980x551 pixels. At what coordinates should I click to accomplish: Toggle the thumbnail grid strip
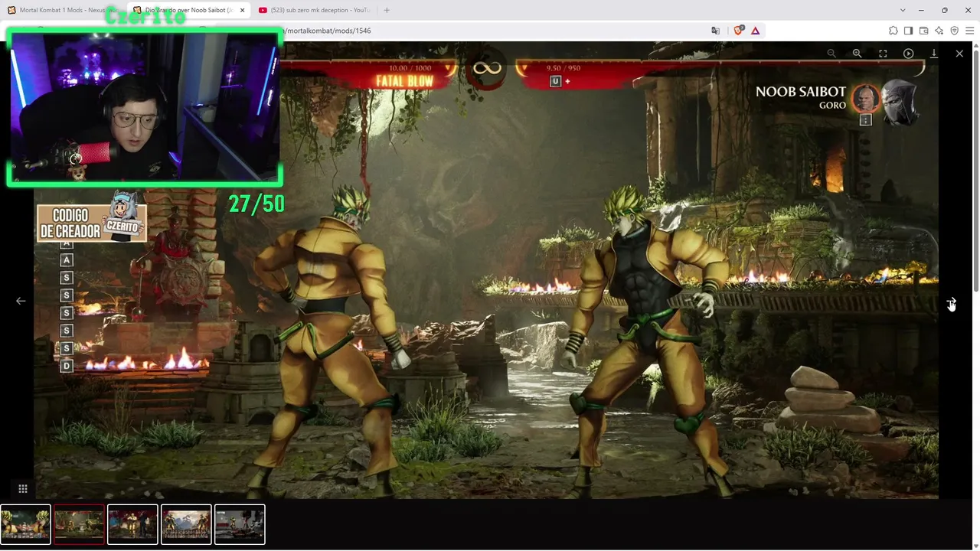(x=23, y=489)
